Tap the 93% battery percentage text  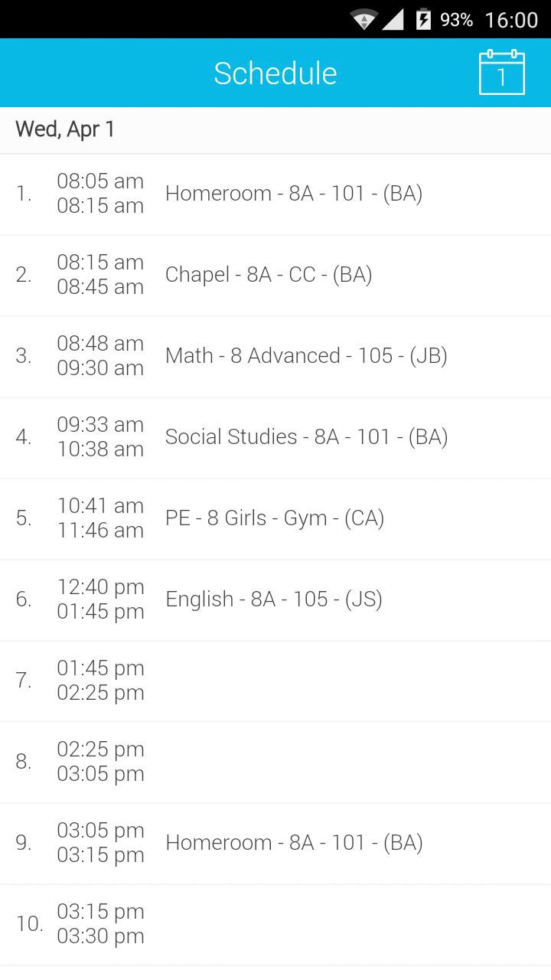[456, 20]
